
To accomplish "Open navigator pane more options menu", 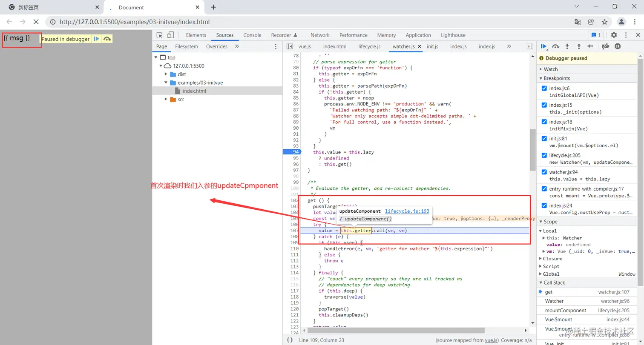I will tap(276, 46).
